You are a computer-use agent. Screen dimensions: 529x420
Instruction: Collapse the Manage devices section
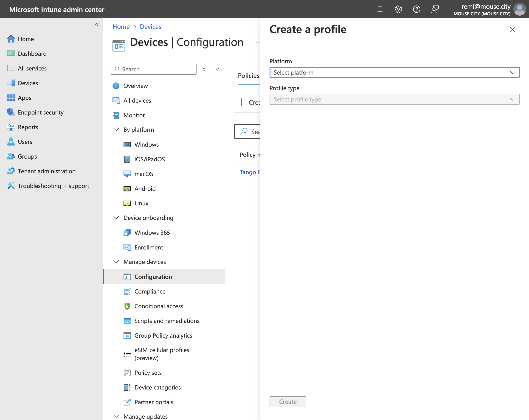pos(116,262)
